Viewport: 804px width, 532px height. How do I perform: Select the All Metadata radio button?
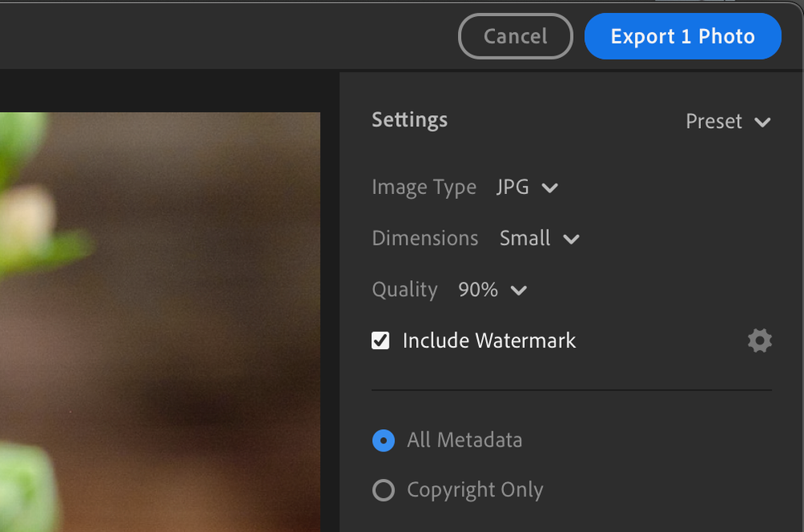click(x=384, y=440)
